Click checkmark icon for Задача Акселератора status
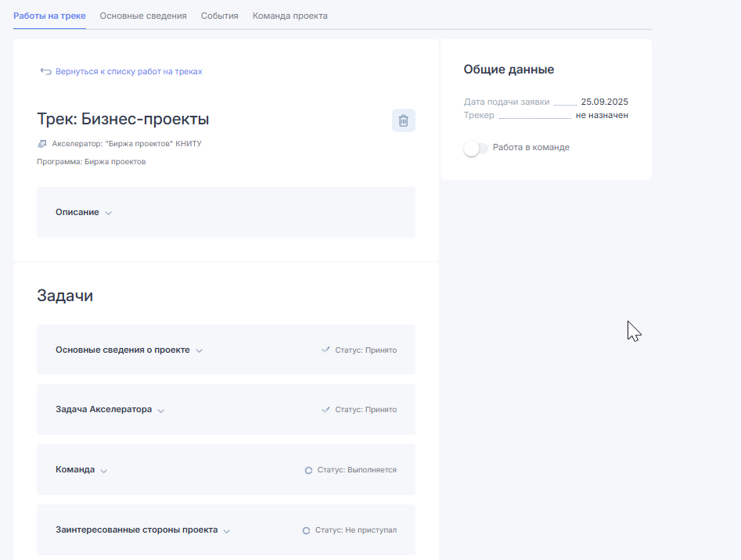The width and height of the screenshot is (741, 560). [x=326, y=409]
